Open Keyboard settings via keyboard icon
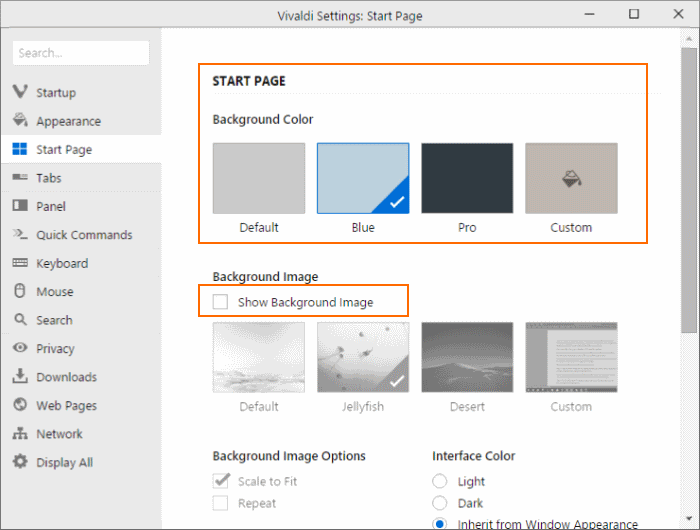Image resolution: width=700 pixels, height=530 pixels. (19, 263)
